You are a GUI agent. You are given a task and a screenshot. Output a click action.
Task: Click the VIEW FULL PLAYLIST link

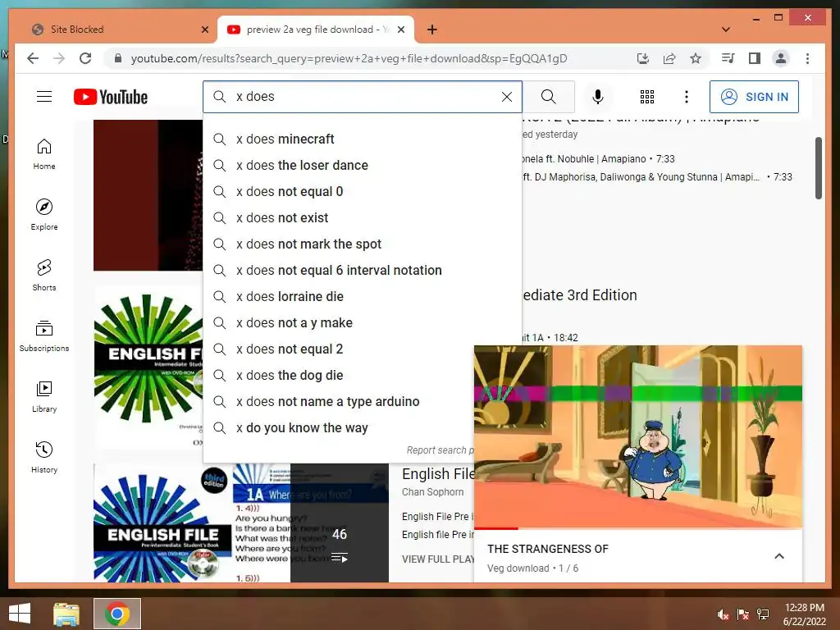click(x=438, y=559)
